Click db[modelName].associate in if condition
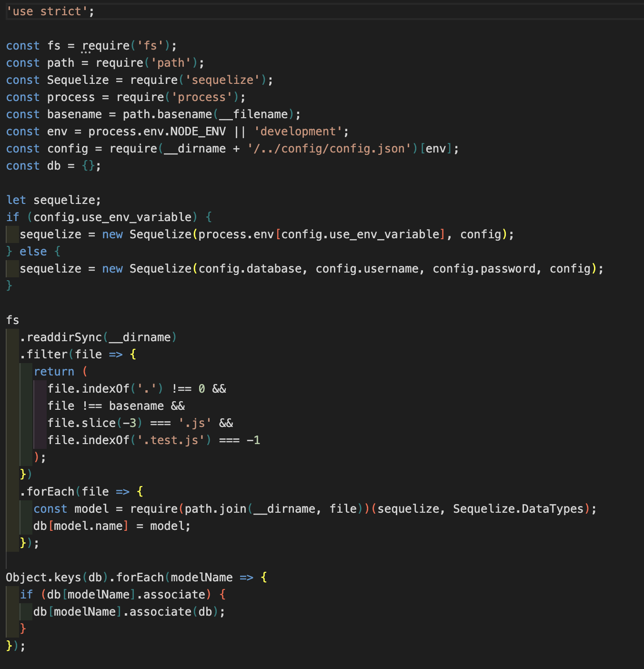Screen dimensions: 644x669 (x=126, y=595)
